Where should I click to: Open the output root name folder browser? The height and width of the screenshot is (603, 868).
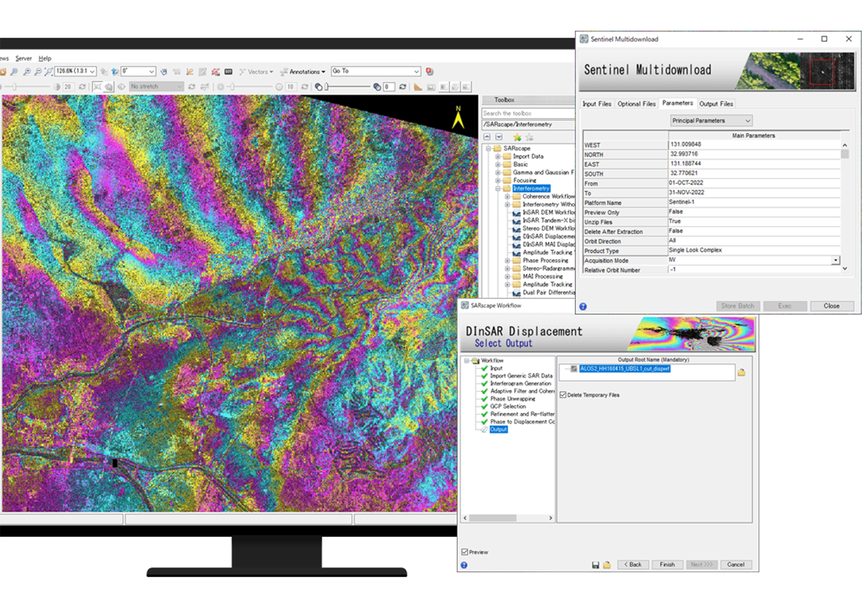741,373
